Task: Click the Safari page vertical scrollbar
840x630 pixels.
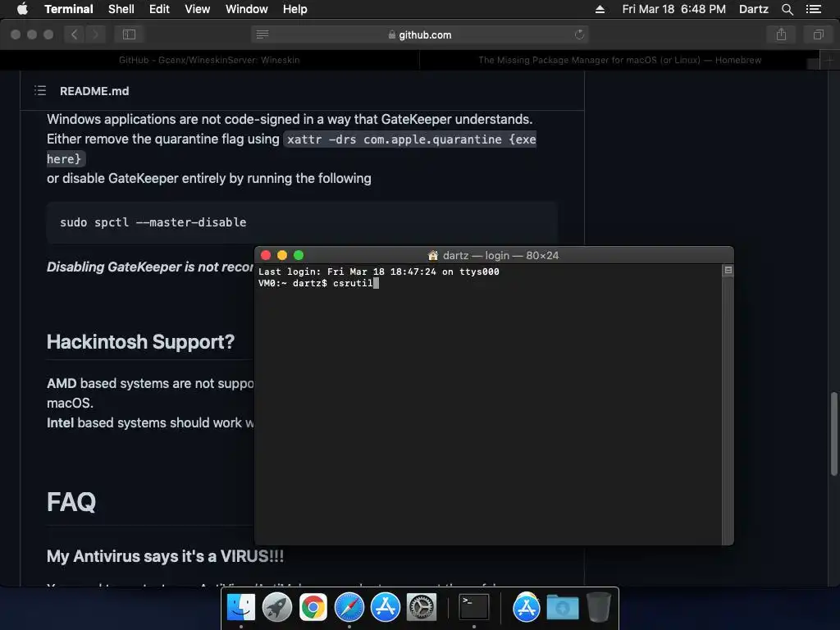Action: [833, 434]
